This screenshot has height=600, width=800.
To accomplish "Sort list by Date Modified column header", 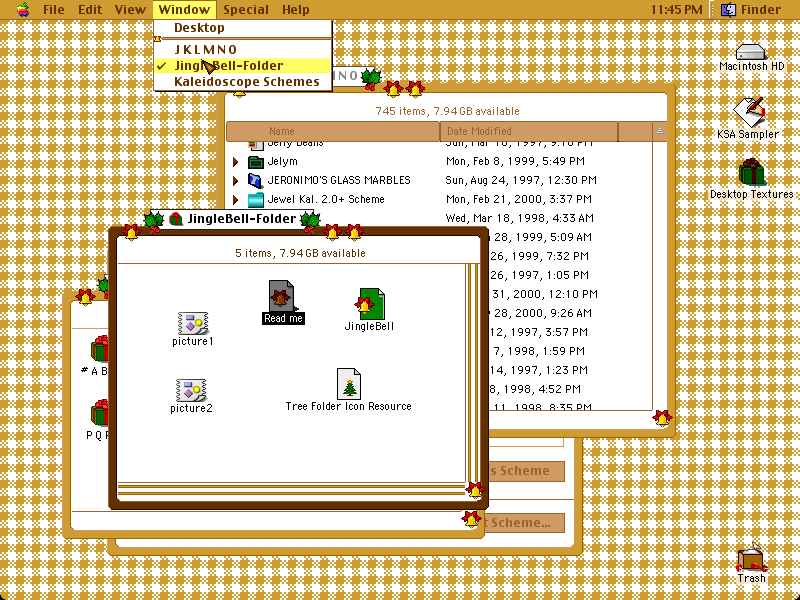I will click(529, 131).
